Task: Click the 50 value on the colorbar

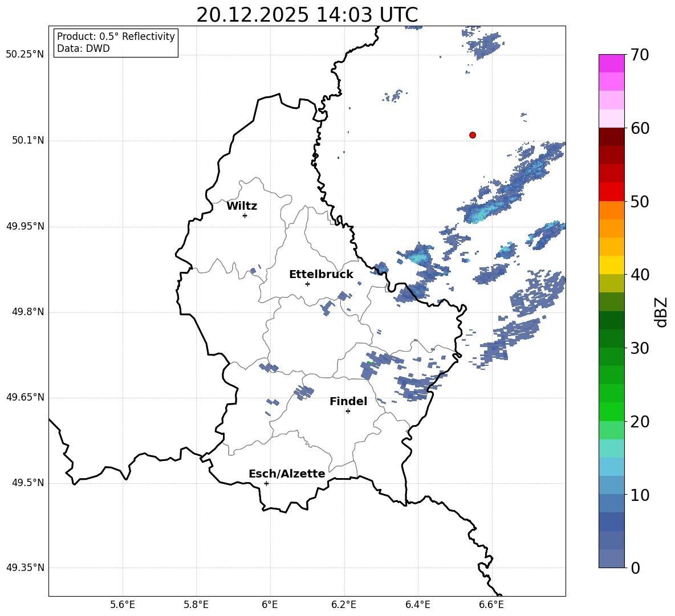Action: 639,202
